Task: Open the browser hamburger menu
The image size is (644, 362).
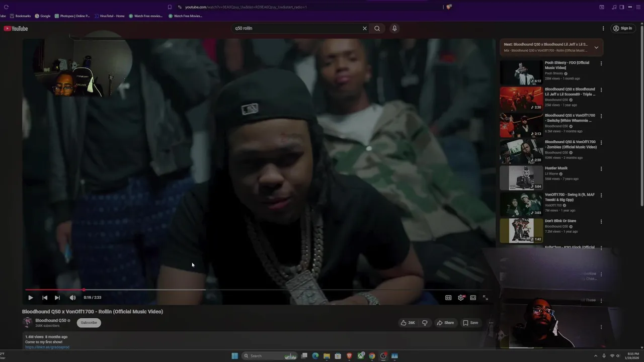Action: click(638, 7)
